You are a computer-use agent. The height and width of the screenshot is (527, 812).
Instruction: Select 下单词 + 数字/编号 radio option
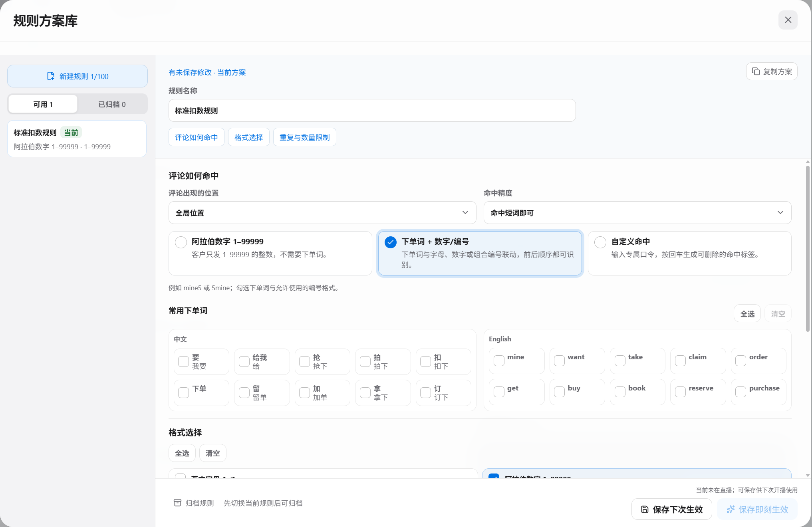pos(391,242)
